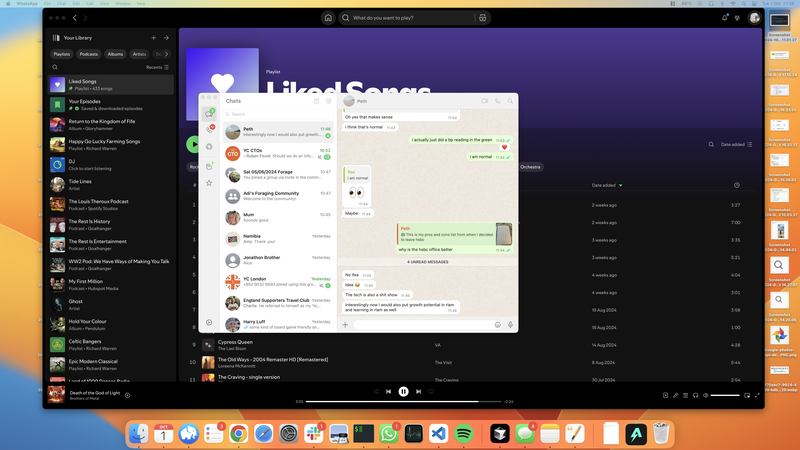Mute the Spotify volume

point(706,395)
